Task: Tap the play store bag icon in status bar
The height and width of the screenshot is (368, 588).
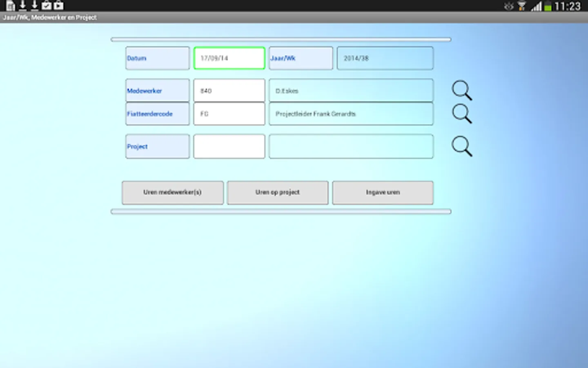Action: (59, 5)
